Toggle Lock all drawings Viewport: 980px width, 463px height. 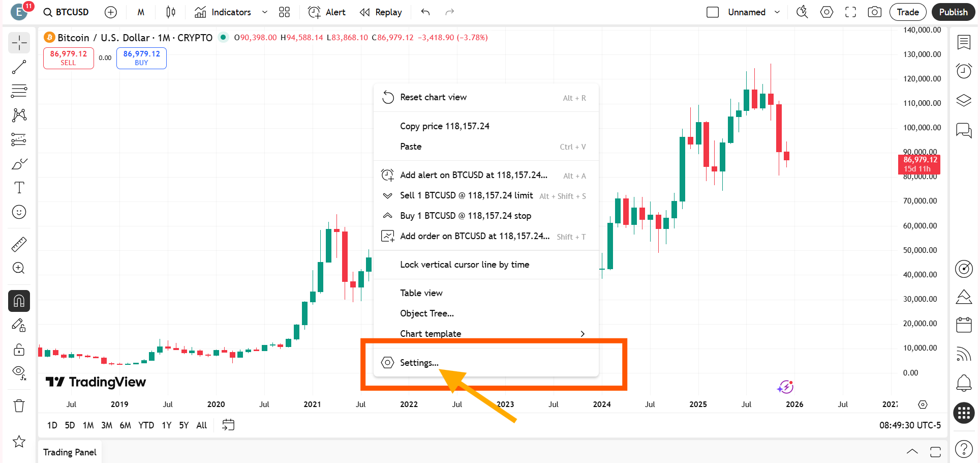click(x=19, y=350)
